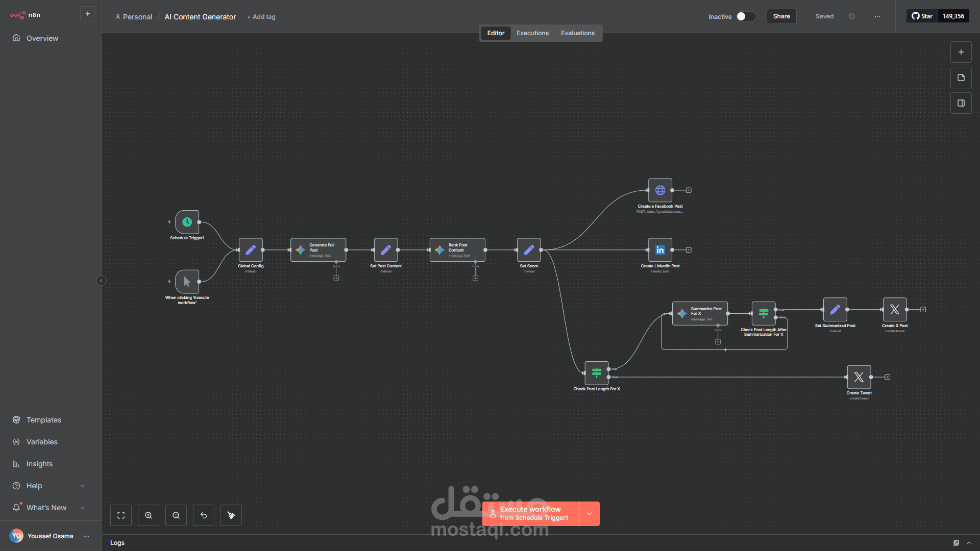Open the Global Config node
Viewport: 980px width, 551px height.
coord(251,250)
